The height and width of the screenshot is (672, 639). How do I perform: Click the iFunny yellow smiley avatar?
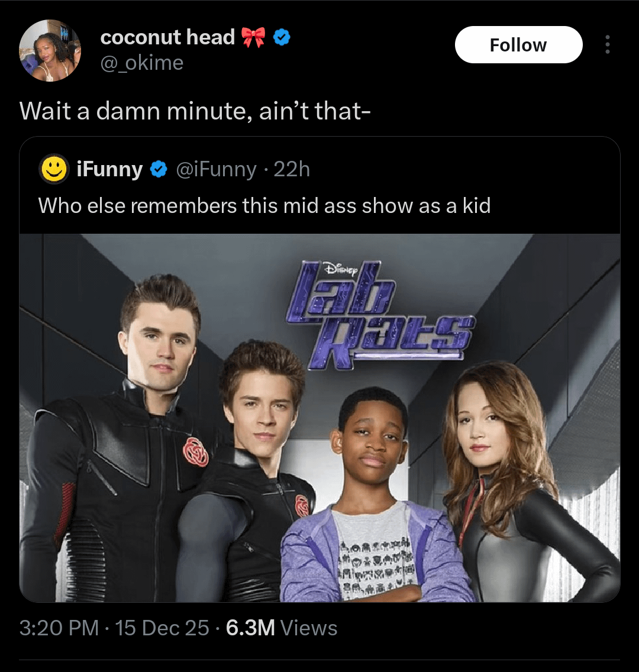54,170
